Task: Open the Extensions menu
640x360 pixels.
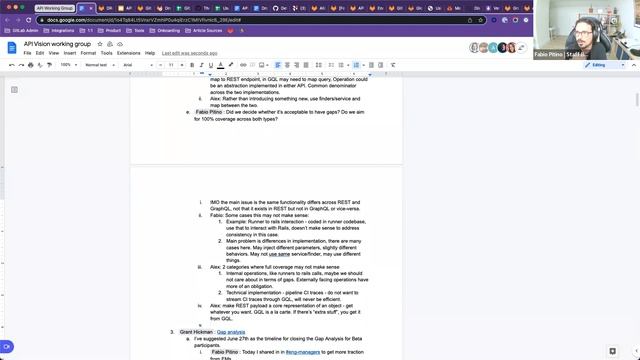Action: coord(129,53)
